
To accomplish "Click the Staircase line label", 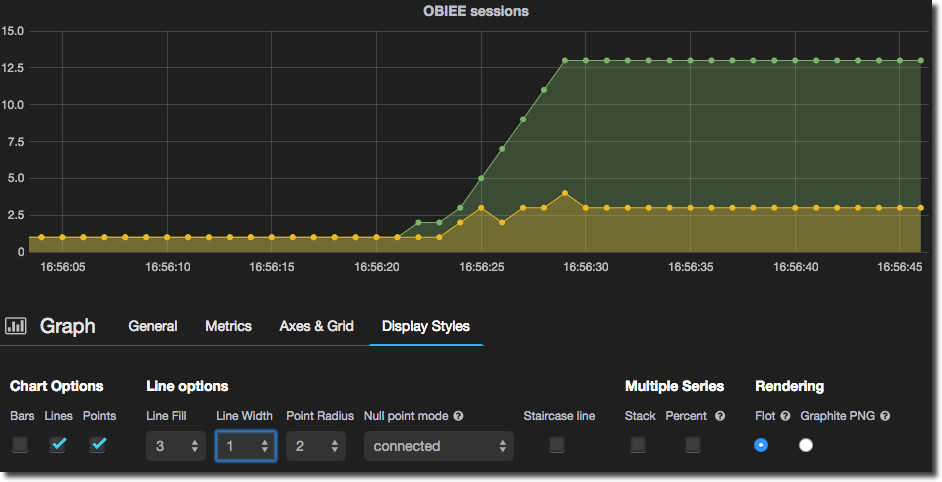I will pos(559,416).
